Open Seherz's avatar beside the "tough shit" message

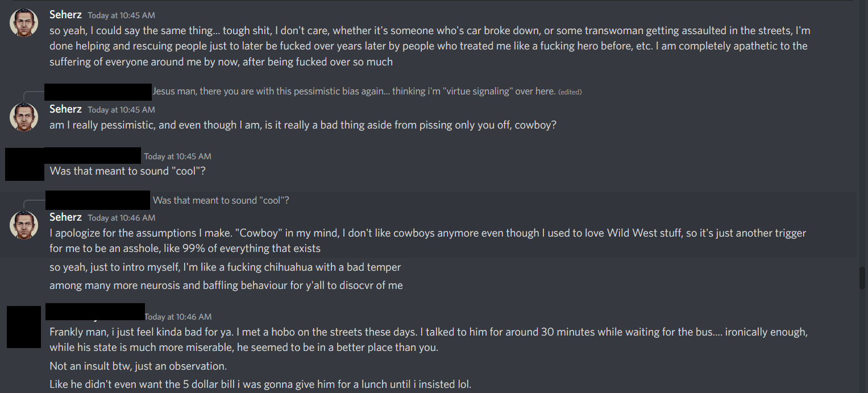(x=24, y=23)
